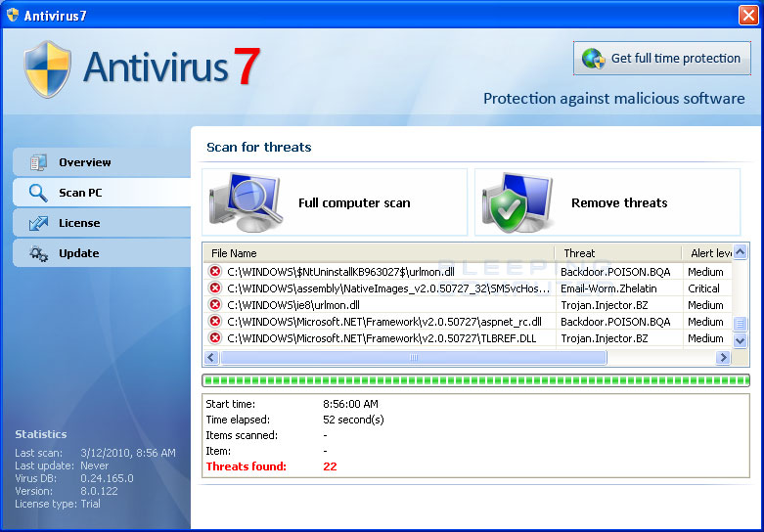The width and height of the screenshot is (764, 532).
Task: Click the Remove threats green shield icon
Action: click(x=517, y=202)
